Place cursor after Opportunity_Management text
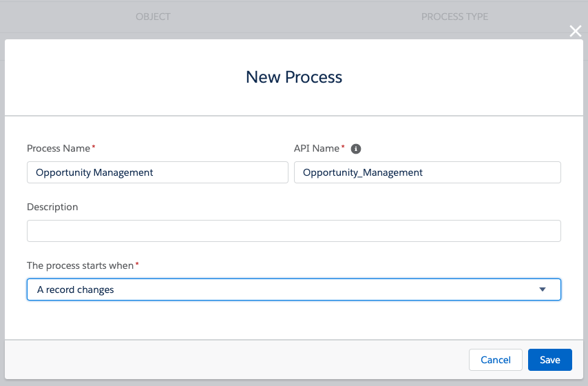 tap(423, 172)
